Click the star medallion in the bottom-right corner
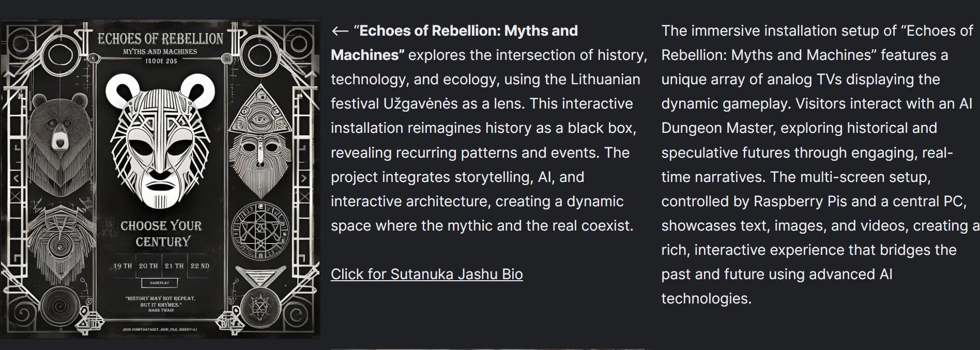This screenshot has width=980, height=350. click(x=259, y=307)
